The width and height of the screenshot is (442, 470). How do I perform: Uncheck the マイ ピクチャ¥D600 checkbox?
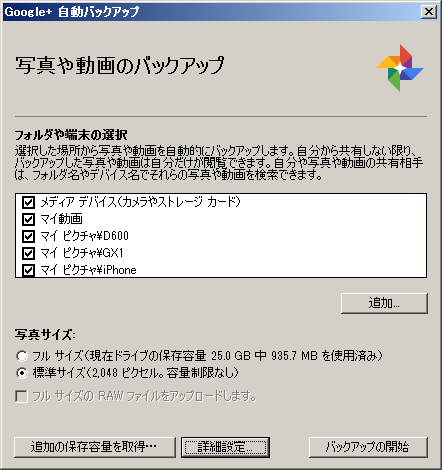28,236
